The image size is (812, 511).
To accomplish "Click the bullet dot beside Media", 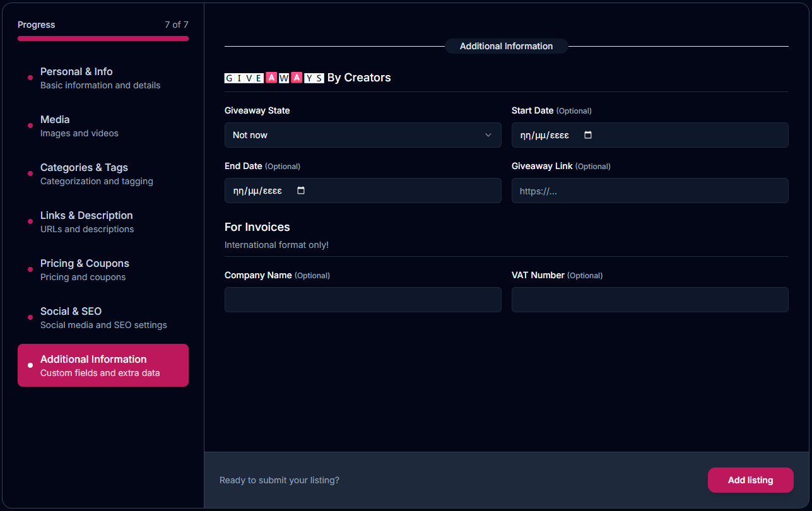I will tap(30, 126).
